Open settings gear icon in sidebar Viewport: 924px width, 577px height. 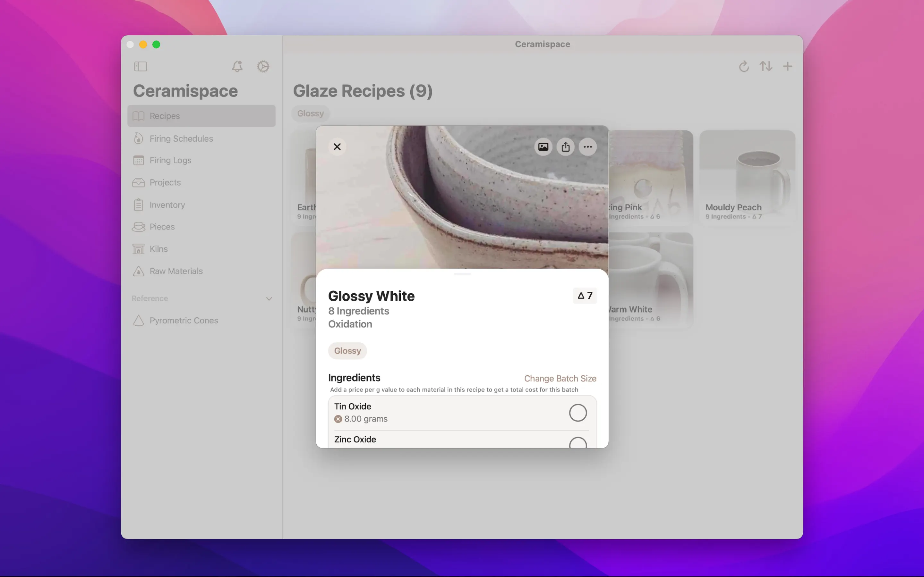pyautogui.click(x=263, y=66)
